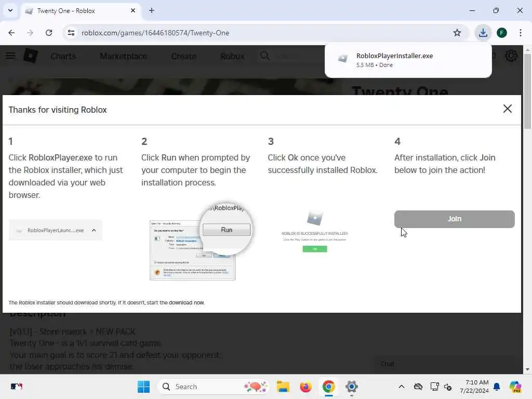Open Charts in Roblox navigation

[x=63, y=56]
